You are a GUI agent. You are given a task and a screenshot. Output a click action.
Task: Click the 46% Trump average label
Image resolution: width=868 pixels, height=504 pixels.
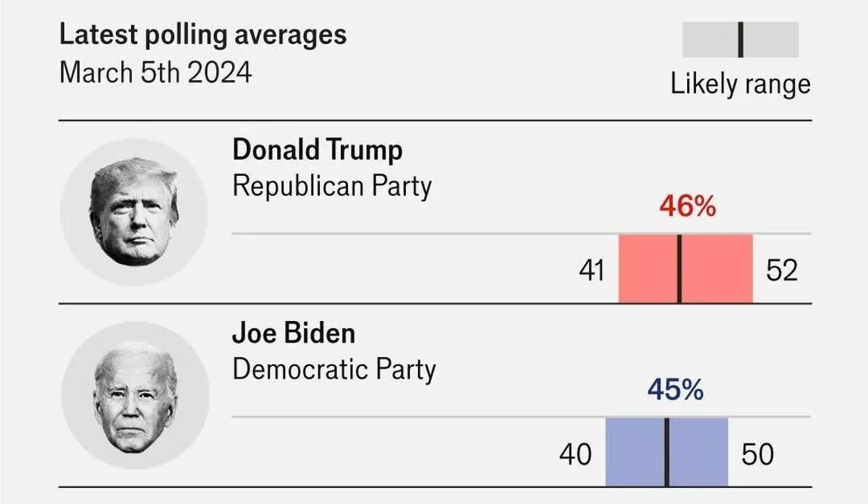(687, 208)
